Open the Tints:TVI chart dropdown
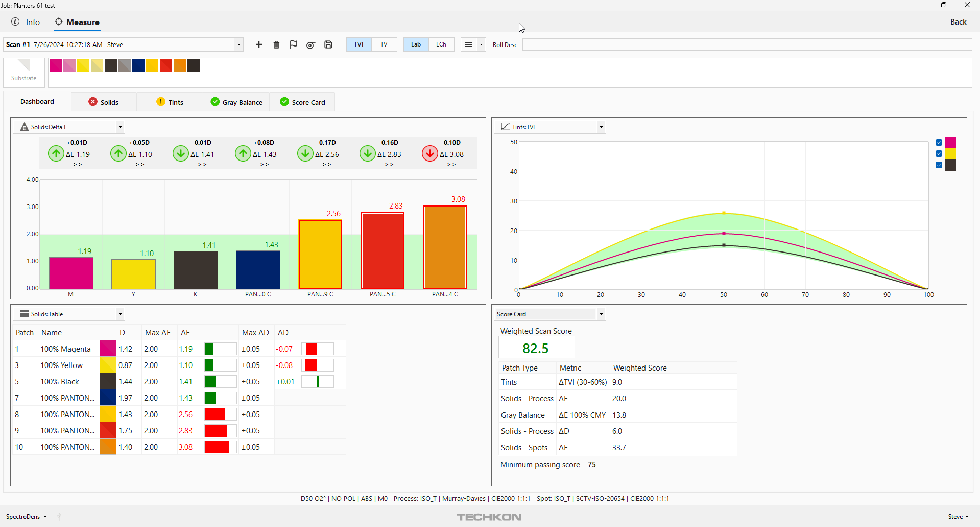980x527 pixels. [x=601, y=127]
